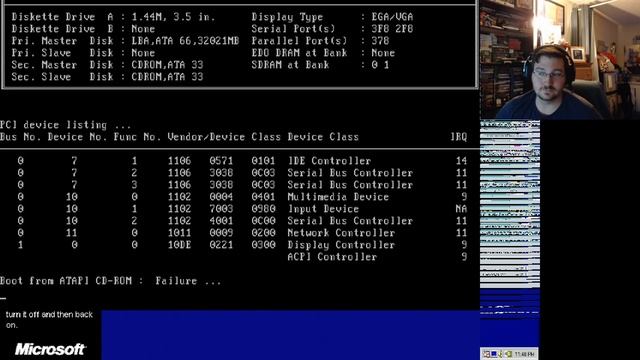Click the 'Sec. Master Disk' label
Image resolution: width=640 pixels, height=360 pixels.
(62, 65)
